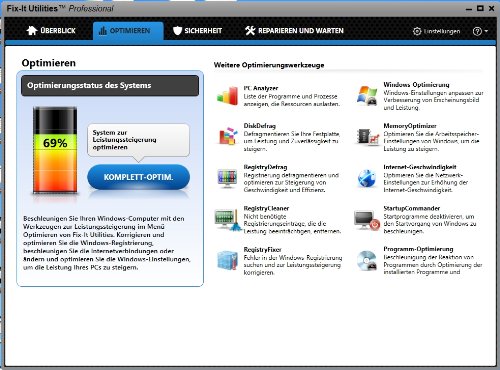Click the DiskDefrag colored blocks icon
This screenshot has height=370, width=500.
[x=228, y=136]
